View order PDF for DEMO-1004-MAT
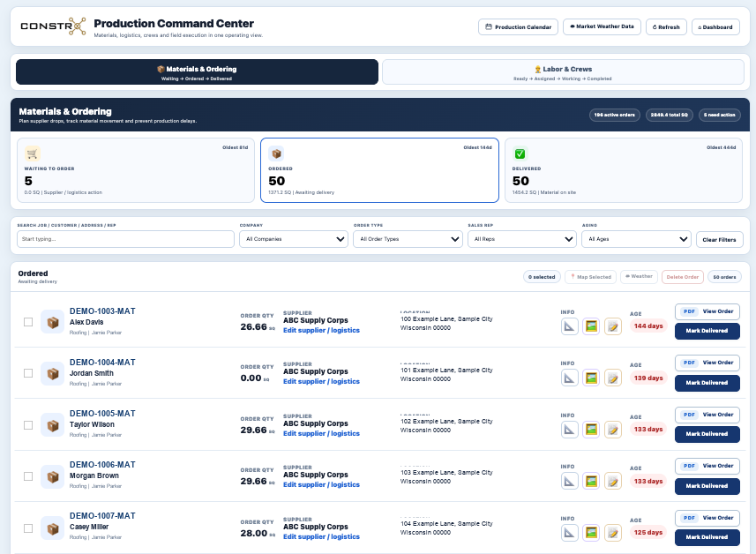The width and height of the screenshot is (756, 554). (x=707, y=363)
